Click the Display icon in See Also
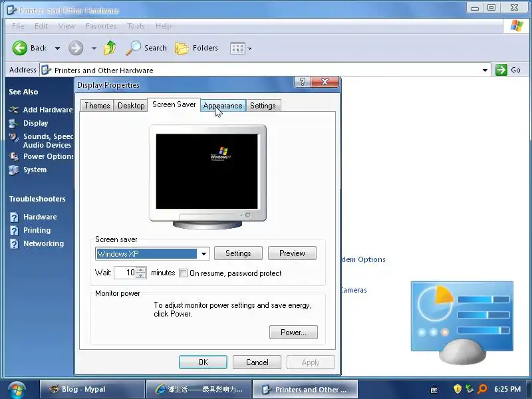The width and height of the screenshot is (532, 399). pos(13,123)
